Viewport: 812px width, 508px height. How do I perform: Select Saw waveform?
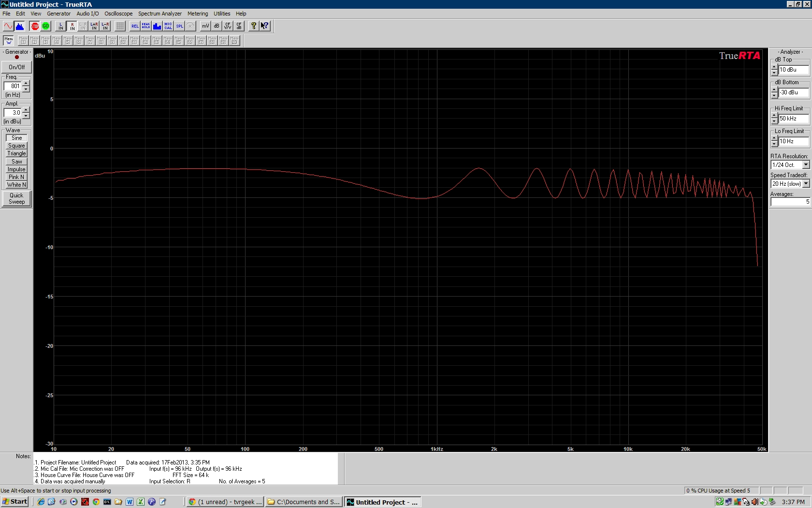click(16, 162)
